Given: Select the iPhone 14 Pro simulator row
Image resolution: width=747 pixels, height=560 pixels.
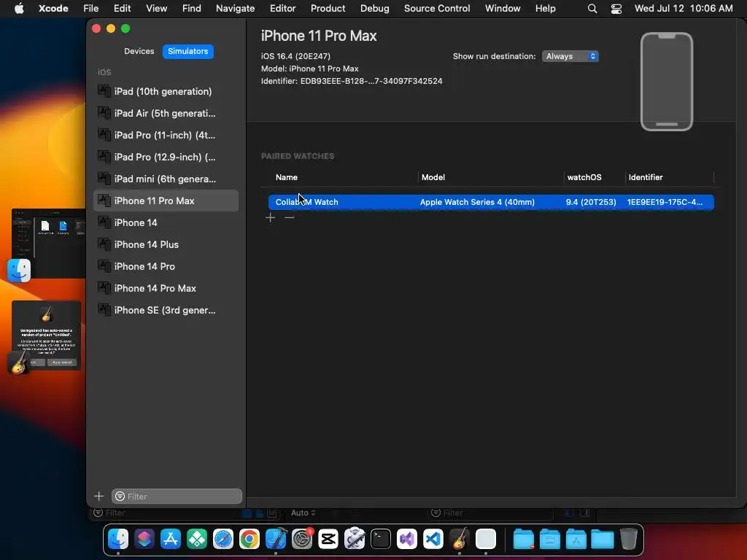Looking at the screenshot, I should click(x=166, y=267).
